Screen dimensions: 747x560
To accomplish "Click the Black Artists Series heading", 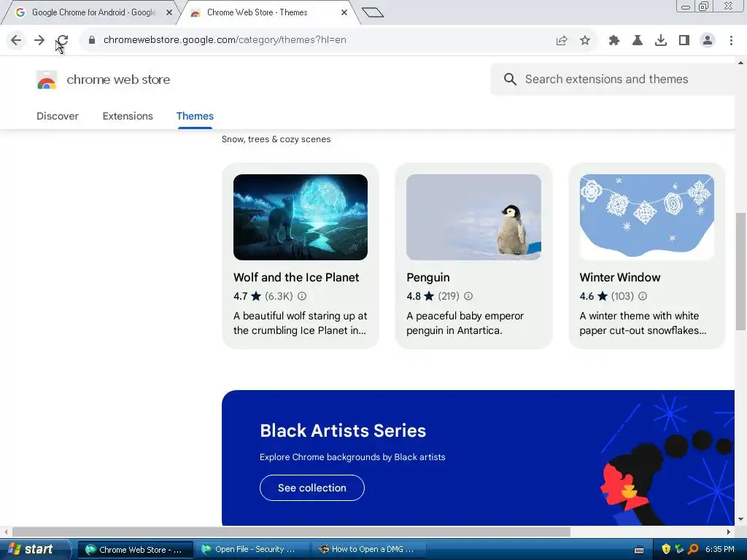I will pos(343,430).
